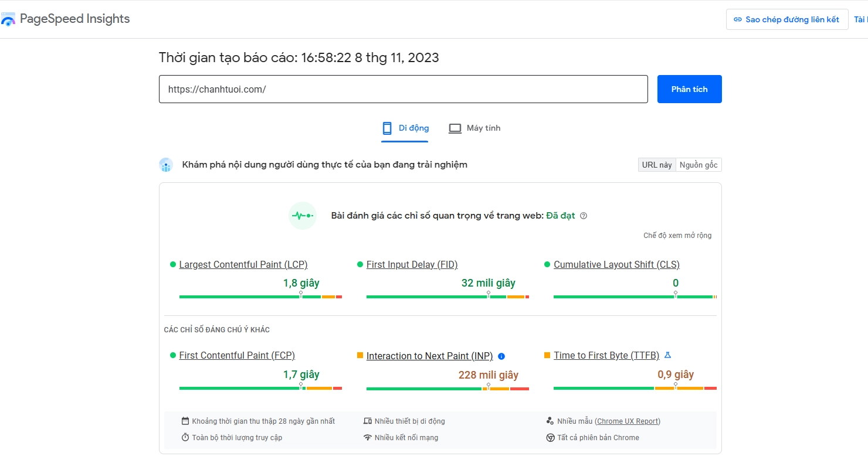Click the heartbeat Core Web Vitals icon
This screenshot has width=868, height=463.
pyautogui.click(x=303, y=216)
